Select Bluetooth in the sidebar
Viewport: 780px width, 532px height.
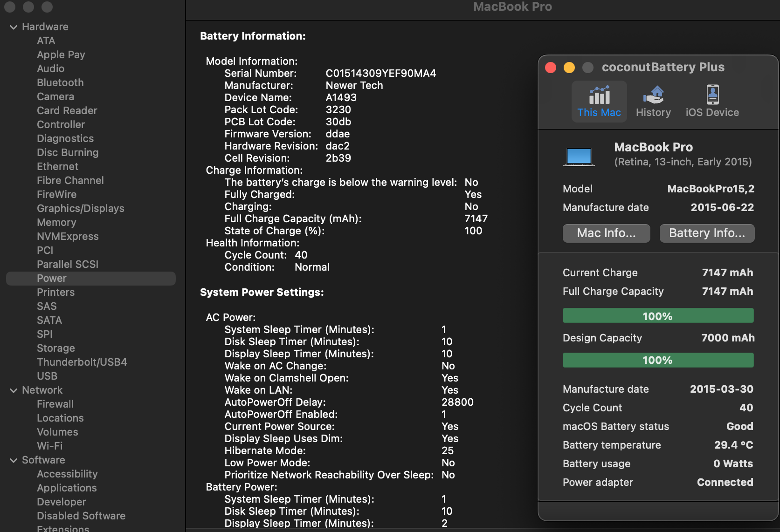coord(61,83)
